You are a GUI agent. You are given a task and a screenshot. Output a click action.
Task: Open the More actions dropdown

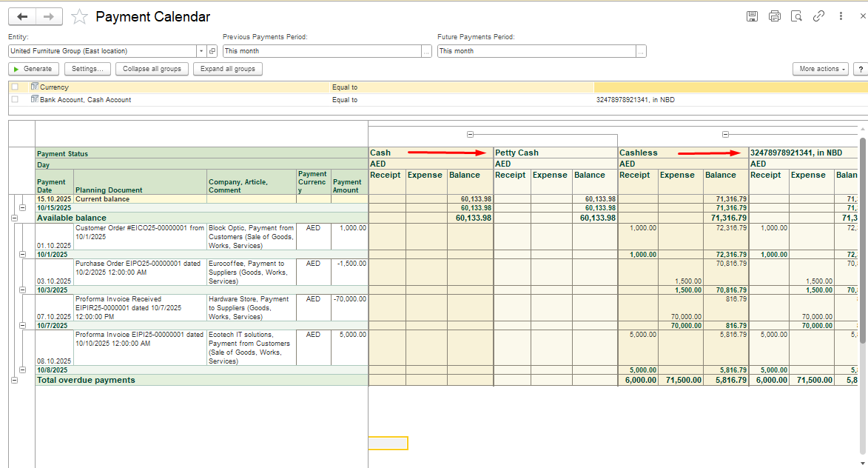[x=820, y=69]
